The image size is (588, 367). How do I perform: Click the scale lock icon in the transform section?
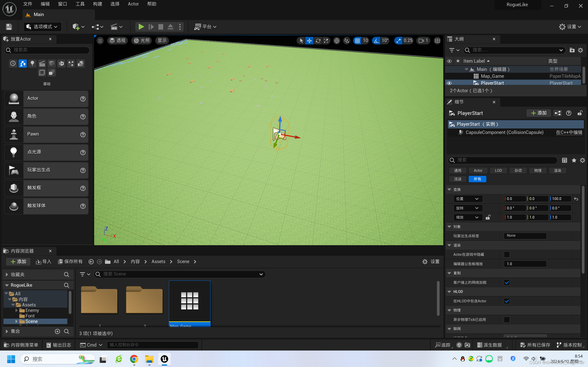pos(488,217)
